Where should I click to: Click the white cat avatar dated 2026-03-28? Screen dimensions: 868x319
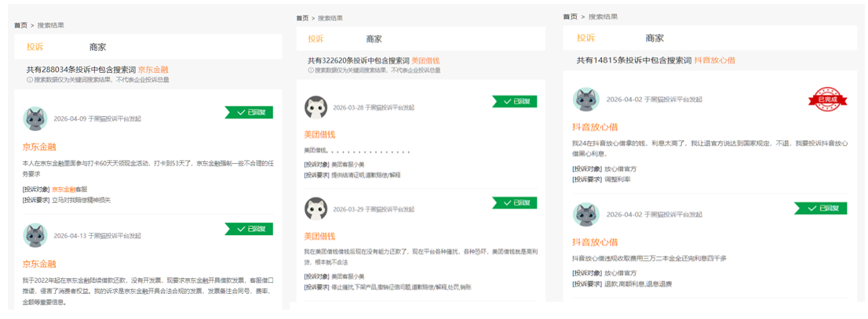point(316,107)
